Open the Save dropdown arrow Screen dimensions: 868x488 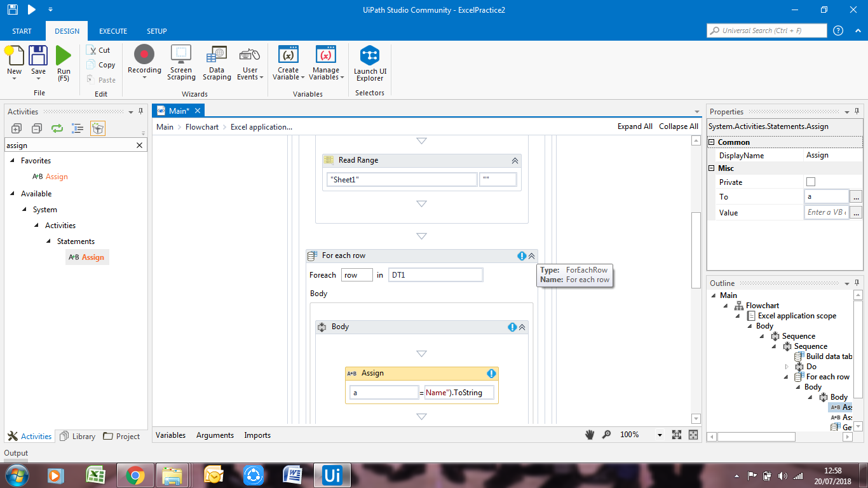coord(38,79)
